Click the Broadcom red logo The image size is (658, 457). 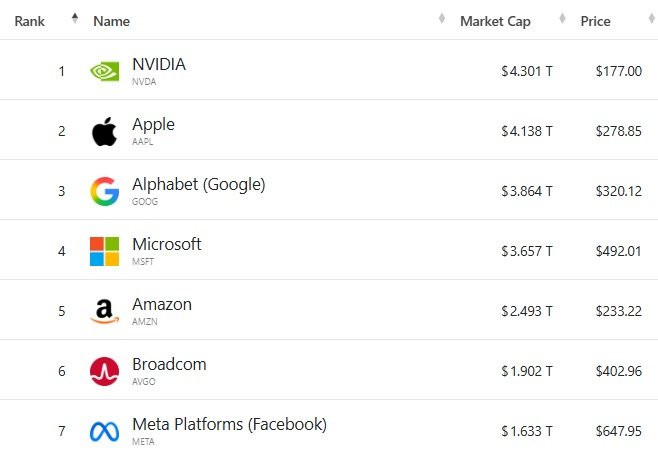click(x=104, y=371)
